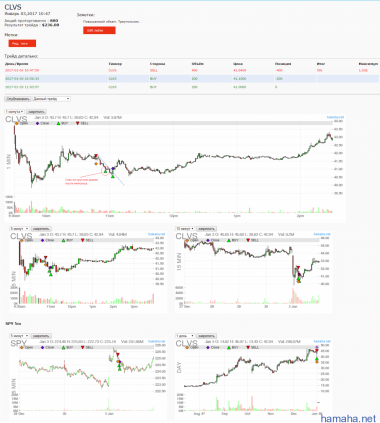380x423 pixels.
Task: Click the ticker column header in trade details
Action: pyautogui.click(x=115, y=63)
